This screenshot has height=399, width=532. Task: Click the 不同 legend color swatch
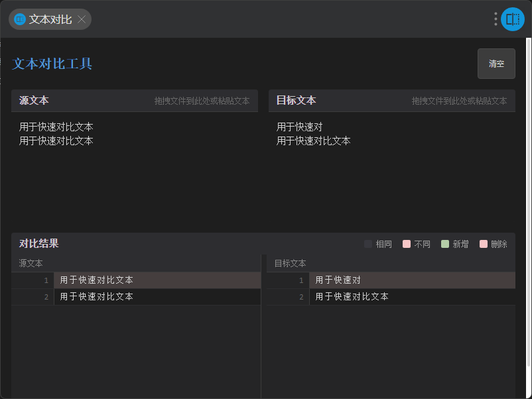coord(407,244)
